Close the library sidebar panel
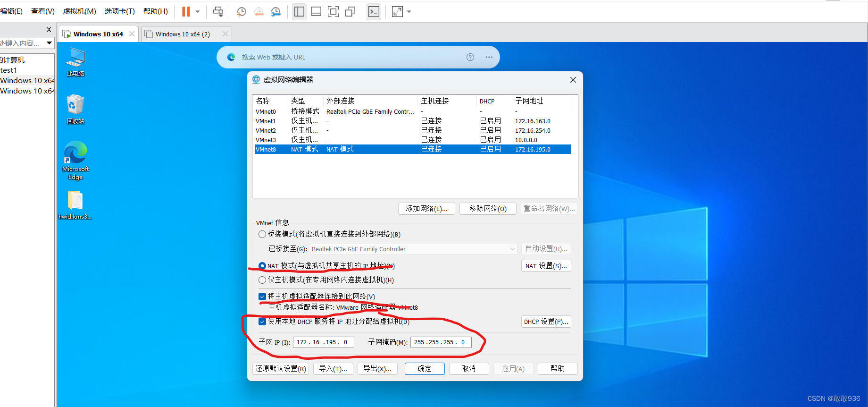This screenshot has width=868, height=407. [x=49, y=29]
